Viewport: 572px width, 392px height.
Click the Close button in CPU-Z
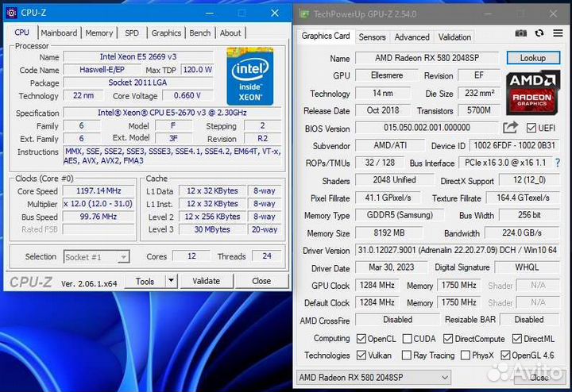[261, 281]
